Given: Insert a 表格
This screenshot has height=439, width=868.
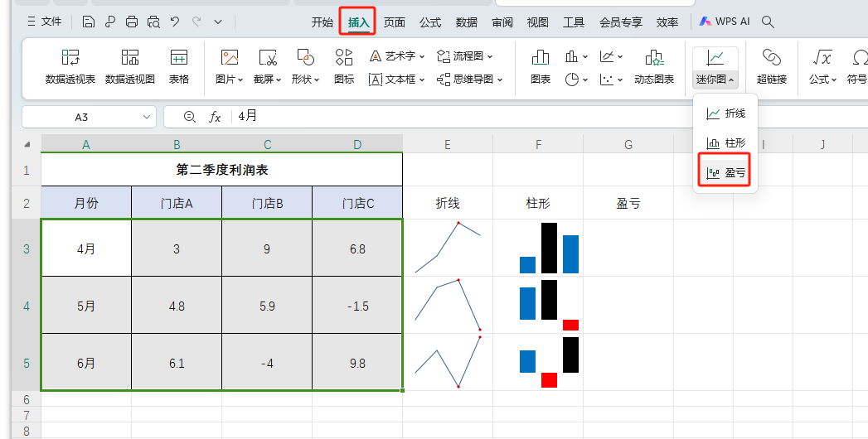Looking at the screenshot, I should [x=179, y=66].
